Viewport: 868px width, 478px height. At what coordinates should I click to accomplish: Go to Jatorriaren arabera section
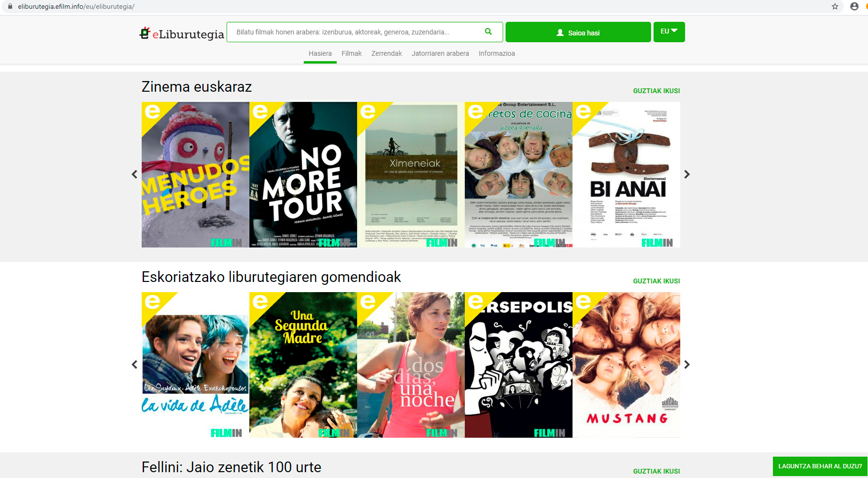[x=440, y=53]
